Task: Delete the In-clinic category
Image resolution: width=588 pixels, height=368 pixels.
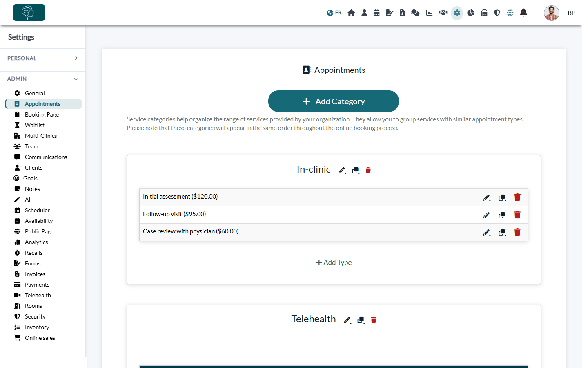Action: click(x=368, y=171)
